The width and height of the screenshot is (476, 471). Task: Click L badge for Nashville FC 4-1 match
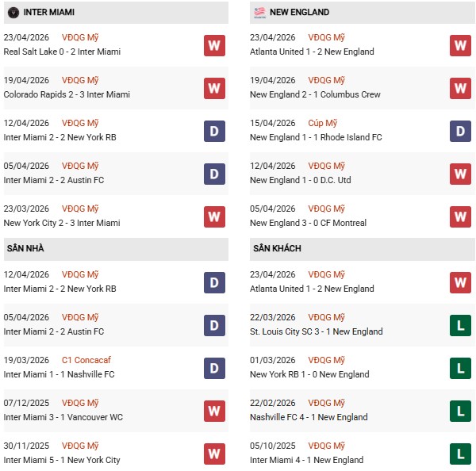pos(460,411)
